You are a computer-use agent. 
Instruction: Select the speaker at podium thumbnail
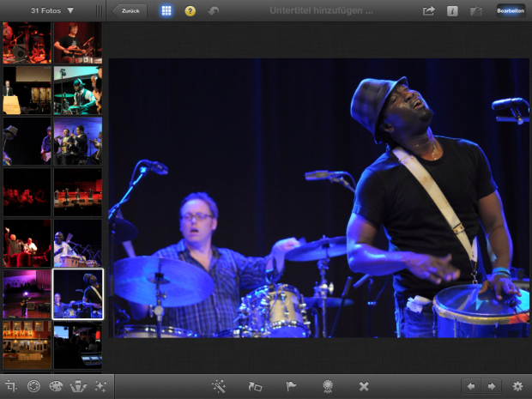27,90
